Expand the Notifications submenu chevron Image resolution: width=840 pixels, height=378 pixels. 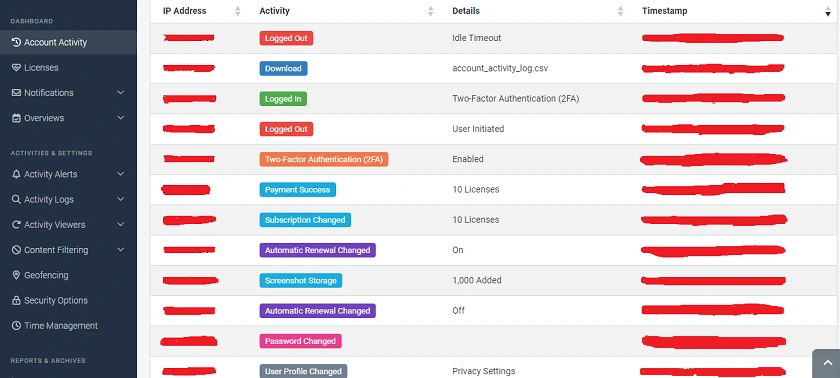(121, 93)
